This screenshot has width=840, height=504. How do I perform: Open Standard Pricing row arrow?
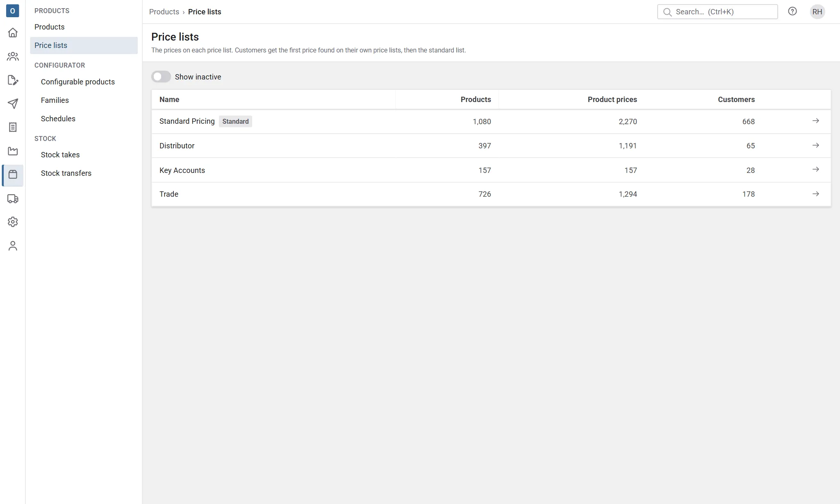[816, 121]
